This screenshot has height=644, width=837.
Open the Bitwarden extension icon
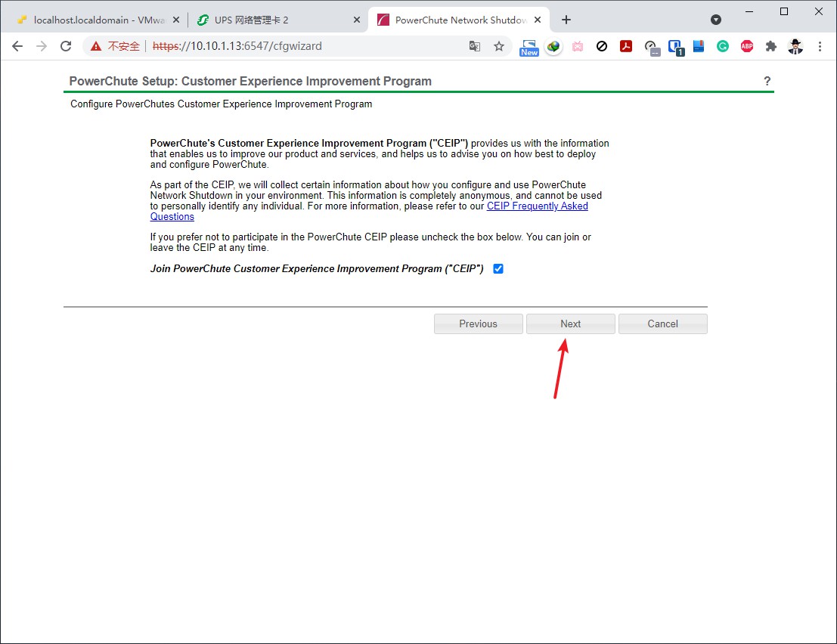point(675,46)
